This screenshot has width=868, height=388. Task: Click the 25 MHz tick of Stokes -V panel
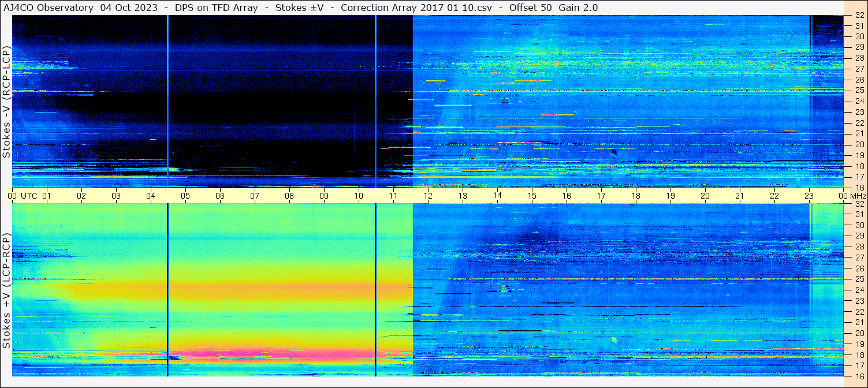click(859, 91)
